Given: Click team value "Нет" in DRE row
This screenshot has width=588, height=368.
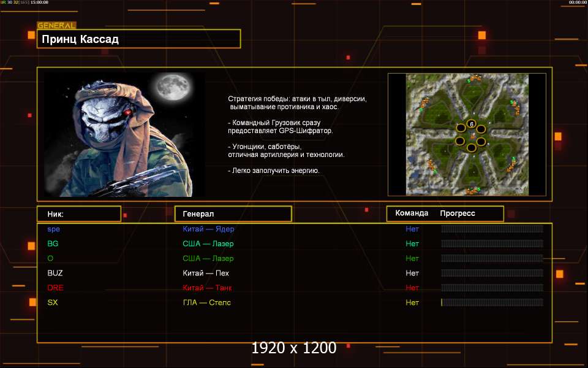Looking at the screenshot, I should click(x=412, y=288).
